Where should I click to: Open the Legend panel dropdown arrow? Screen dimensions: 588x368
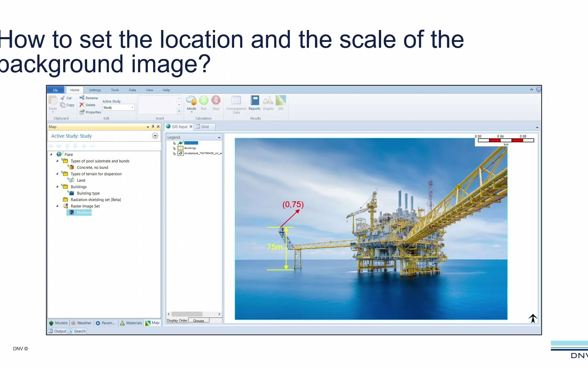(219, 137)
